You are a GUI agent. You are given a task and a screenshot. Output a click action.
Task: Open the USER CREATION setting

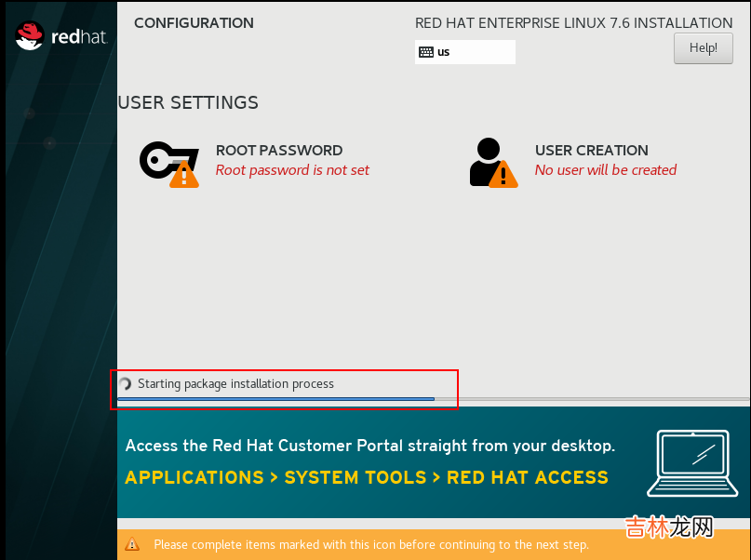(591, 151)
